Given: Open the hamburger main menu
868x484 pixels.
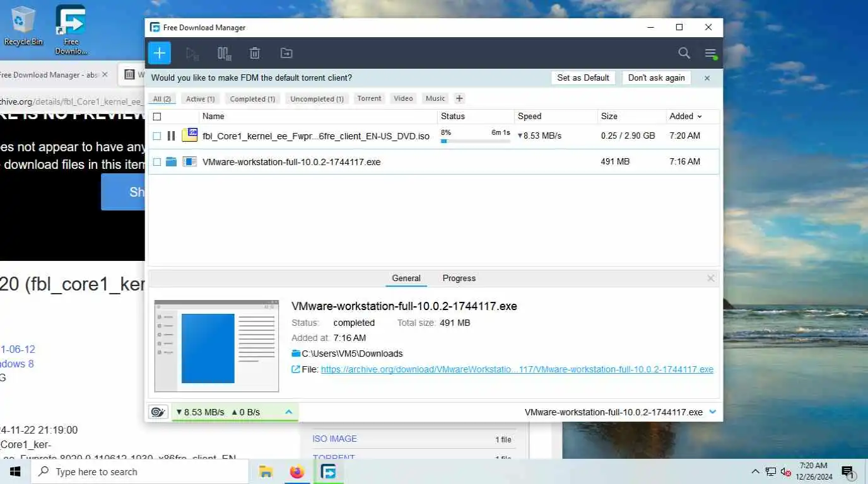Looking at the screenshot, I should click(710, 54).
